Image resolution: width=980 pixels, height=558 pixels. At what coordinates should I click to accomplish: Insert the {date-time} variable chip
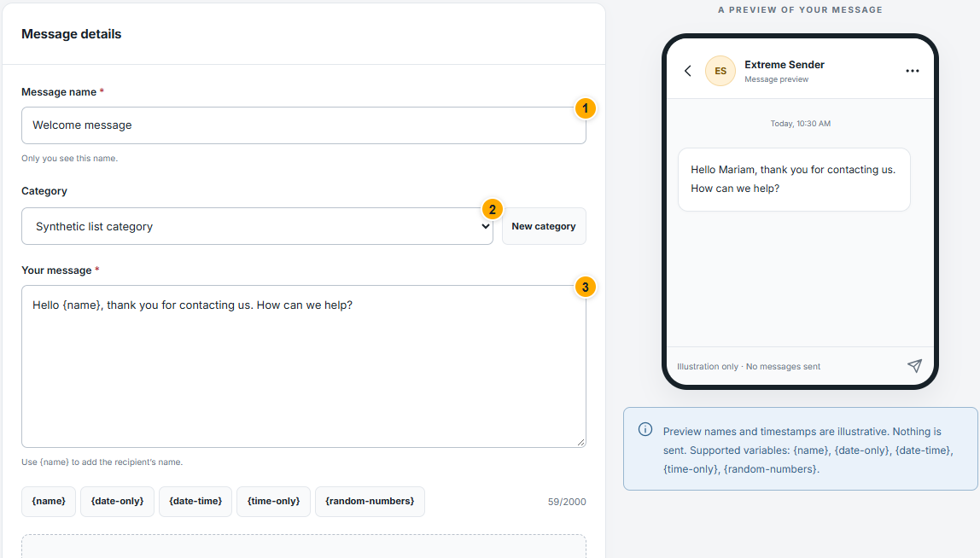coord(195,501)
